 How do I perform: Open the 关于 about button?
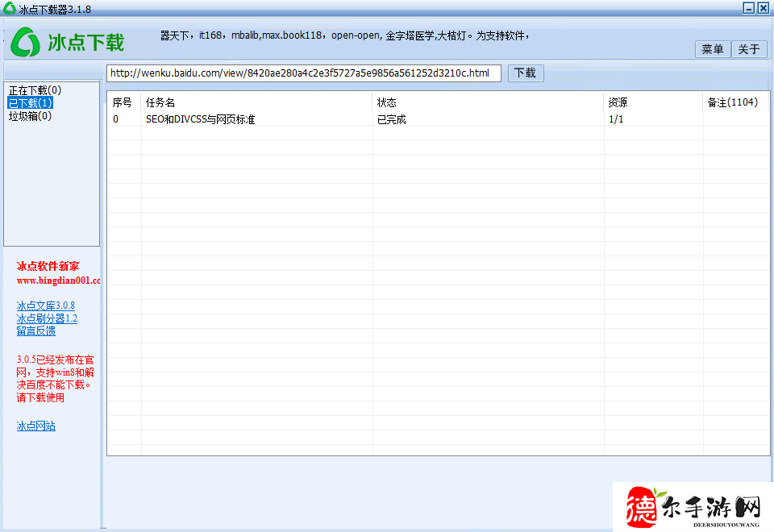tap(749, 49)
